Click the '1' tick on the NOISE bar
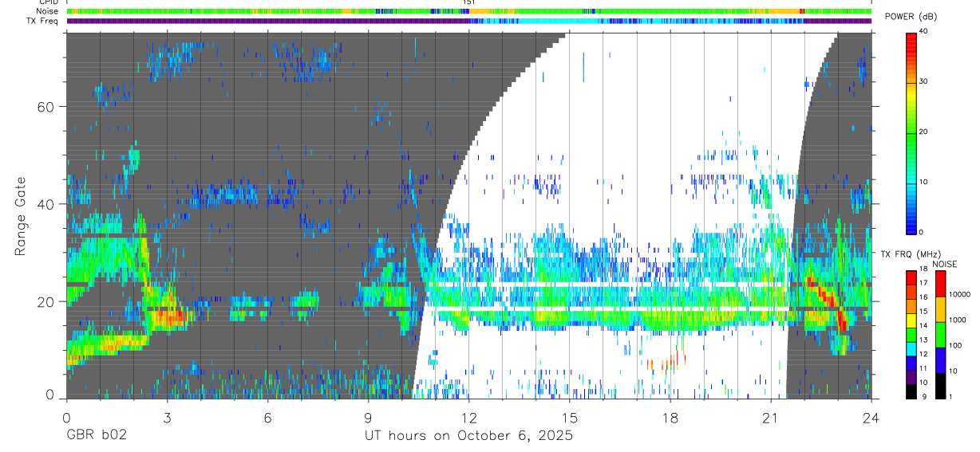Screen dimensions: 980x452 point(952,397)
